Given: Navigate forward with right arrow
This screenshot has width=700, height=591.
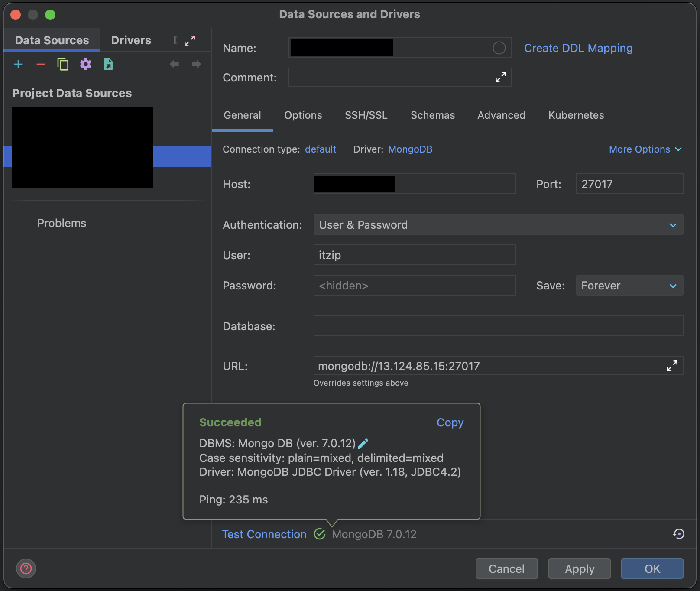Looking at the screenshot, I should tap(196, 65).
